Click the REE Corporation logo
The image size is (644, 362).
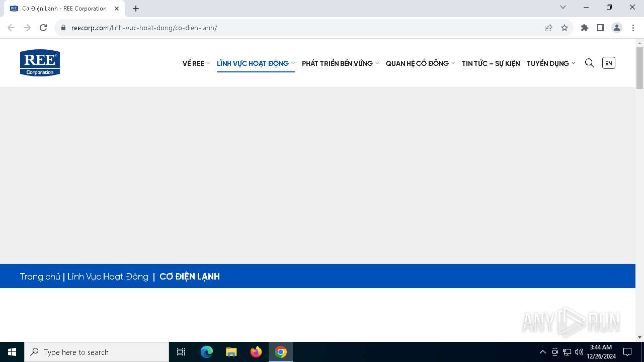point(40,63)
